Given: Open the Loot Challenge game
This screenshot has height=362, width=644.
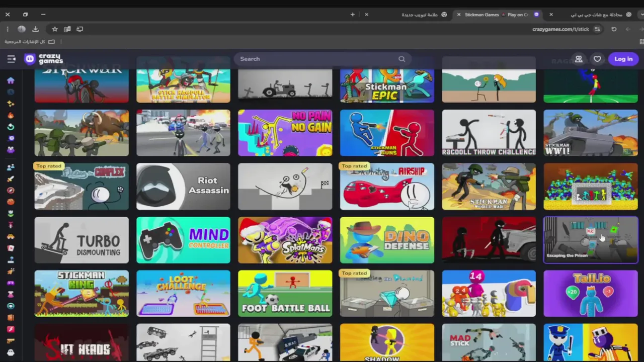Looking at the screenshot, I should 183,294.
